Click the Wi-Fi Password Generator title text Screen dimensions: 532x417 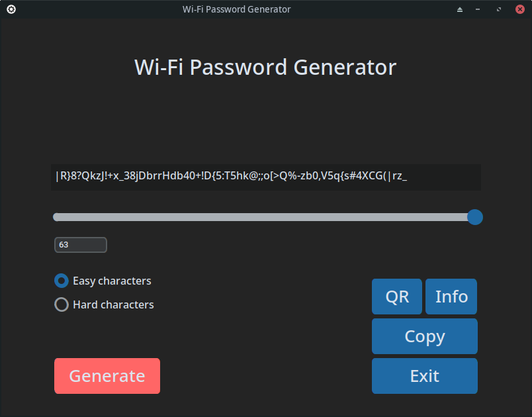pos(265,67)
